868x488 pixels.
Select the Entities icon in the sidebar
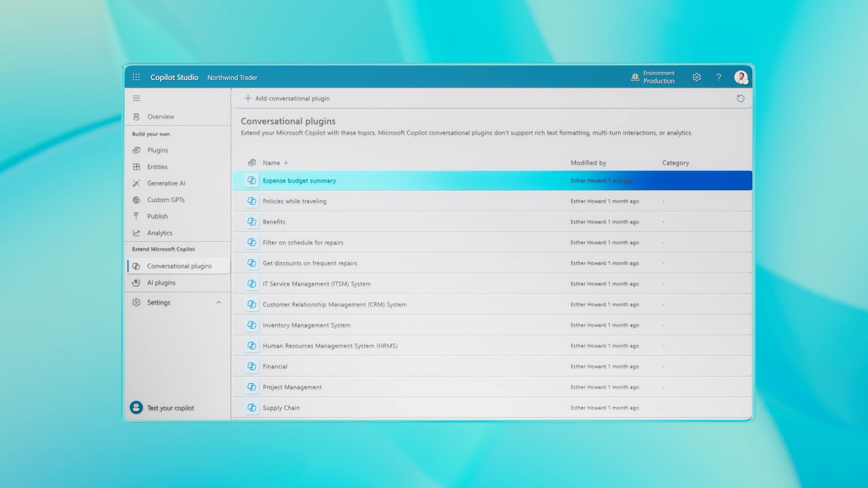pos(137,167)
